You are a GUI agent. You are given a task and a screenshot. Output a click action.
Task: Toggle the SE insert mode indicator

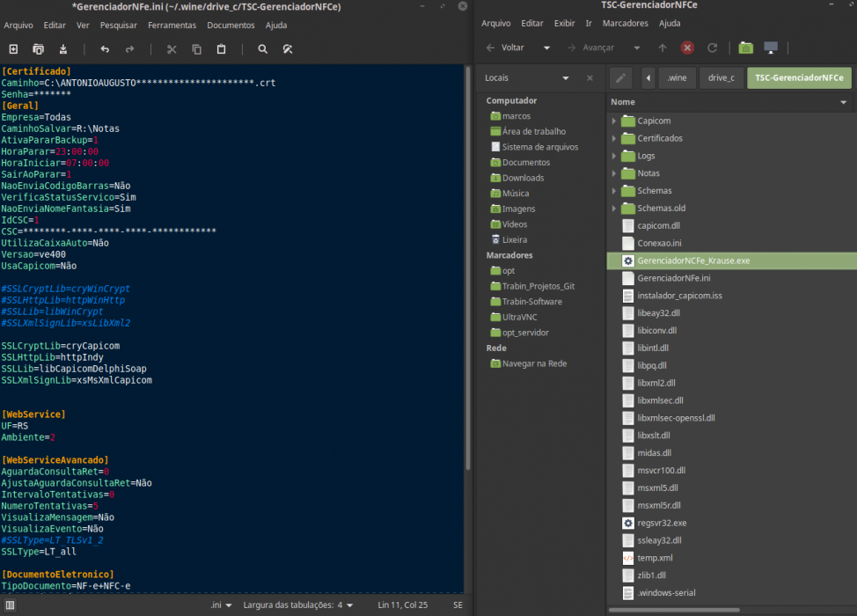pyautogui.click(x=458, y=605)
